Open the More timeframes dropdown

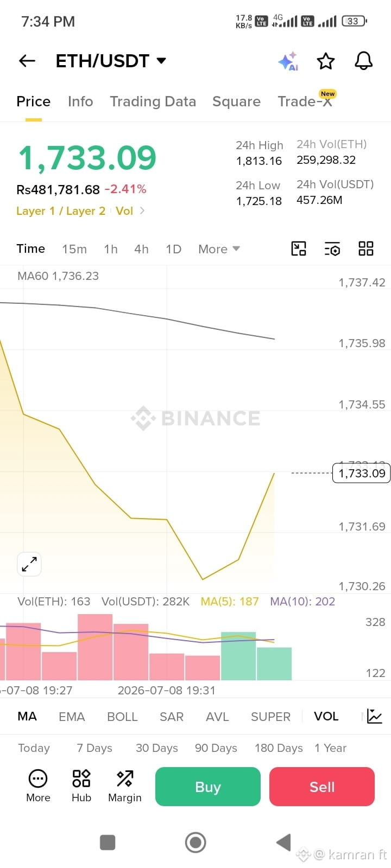click(x=219, y=249)
